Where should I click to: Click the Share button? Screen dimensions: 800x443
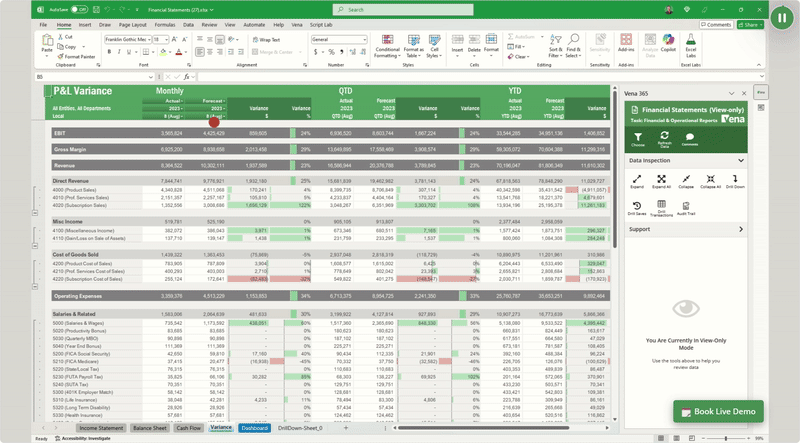pos(750,24)
